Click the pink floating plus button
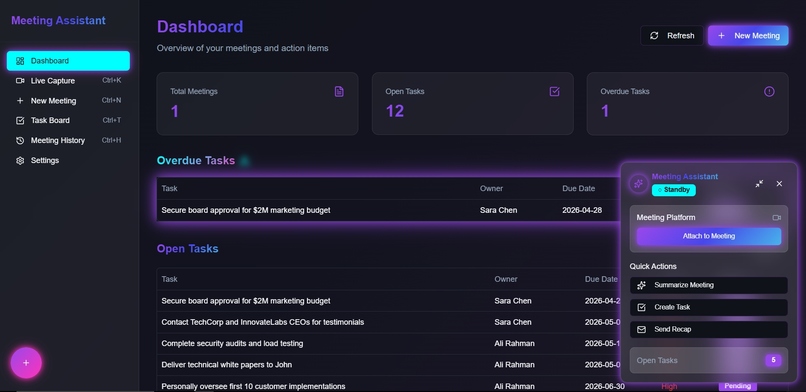Screen dimensions: 806x392 tap(26, 363)
